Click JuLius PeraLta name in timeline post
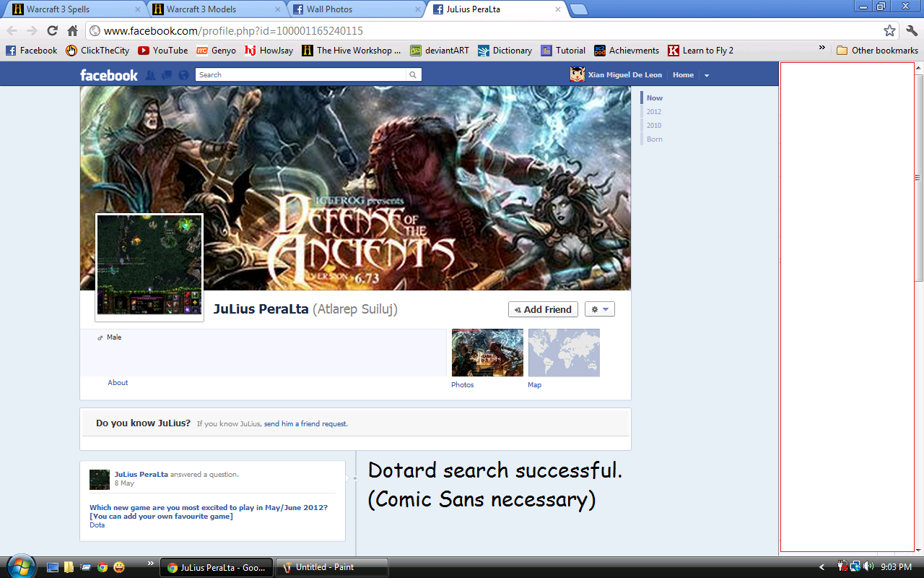 click(x=141, y=475)
